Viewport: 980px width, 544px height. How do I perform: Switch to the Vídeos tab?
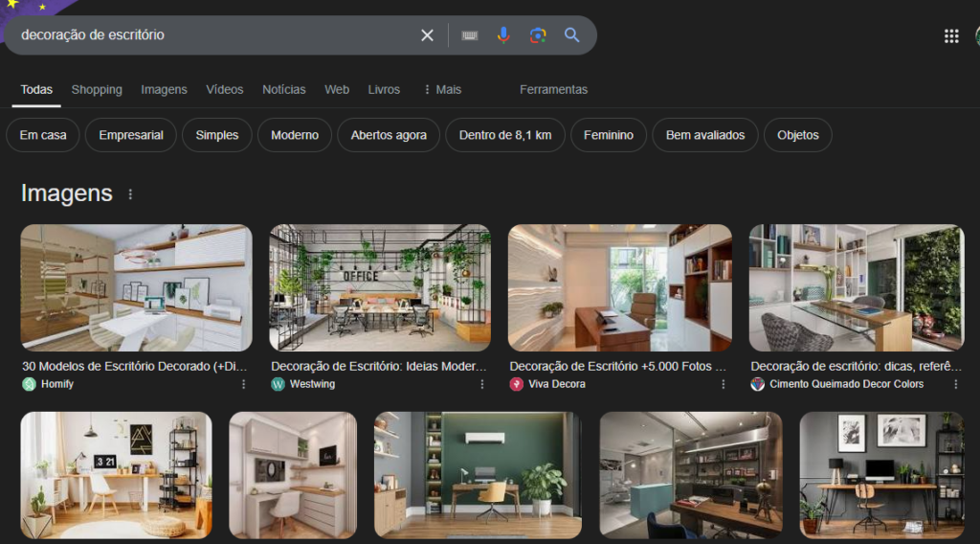tap(224, 89)
